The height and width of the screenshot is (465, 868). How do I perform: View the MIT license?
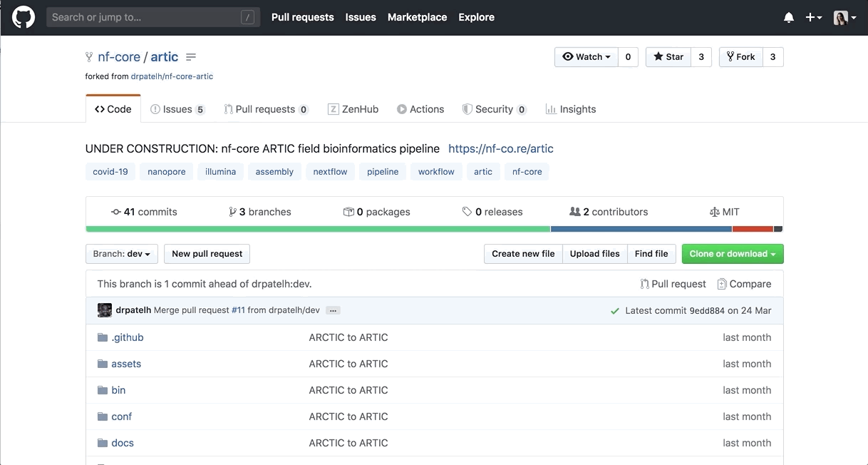(725, 212)
